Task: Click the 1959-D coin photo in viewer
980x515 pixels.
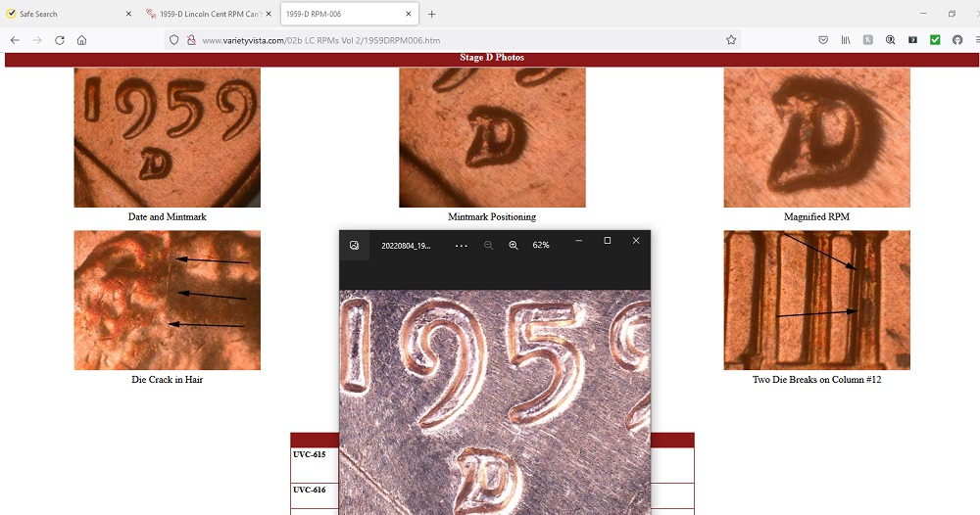Action: coord(495,402)
